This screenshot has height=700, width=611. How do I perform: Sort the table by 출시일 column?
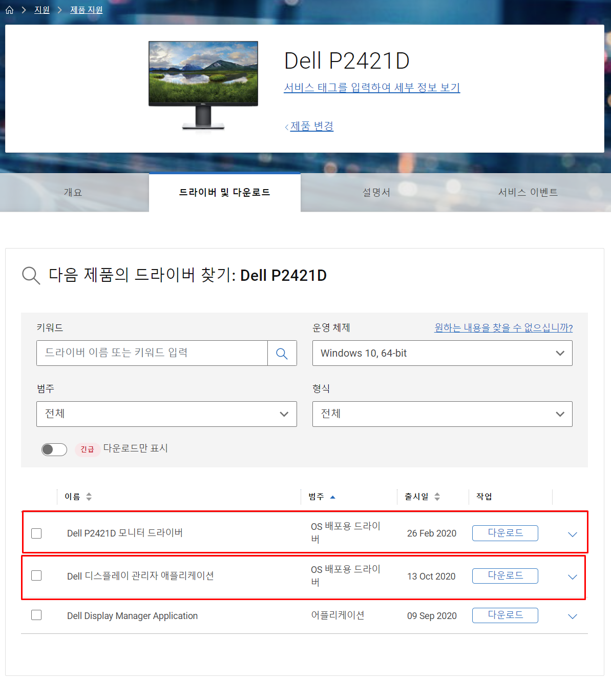tap(422, 497)
